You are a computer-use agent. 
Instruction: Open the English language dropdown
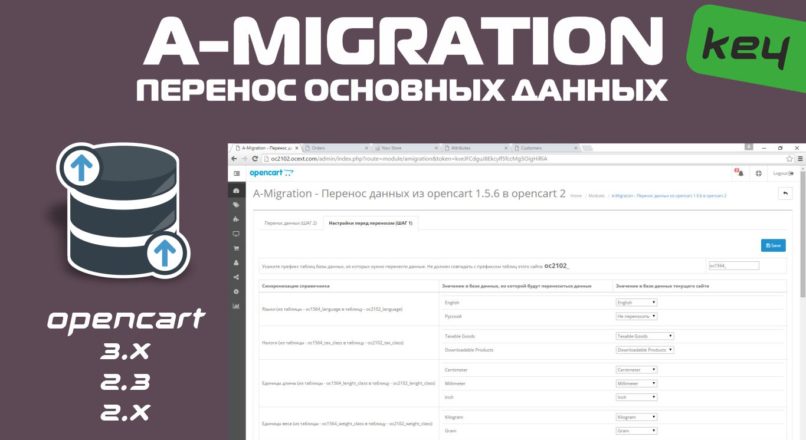coord(636,302)
